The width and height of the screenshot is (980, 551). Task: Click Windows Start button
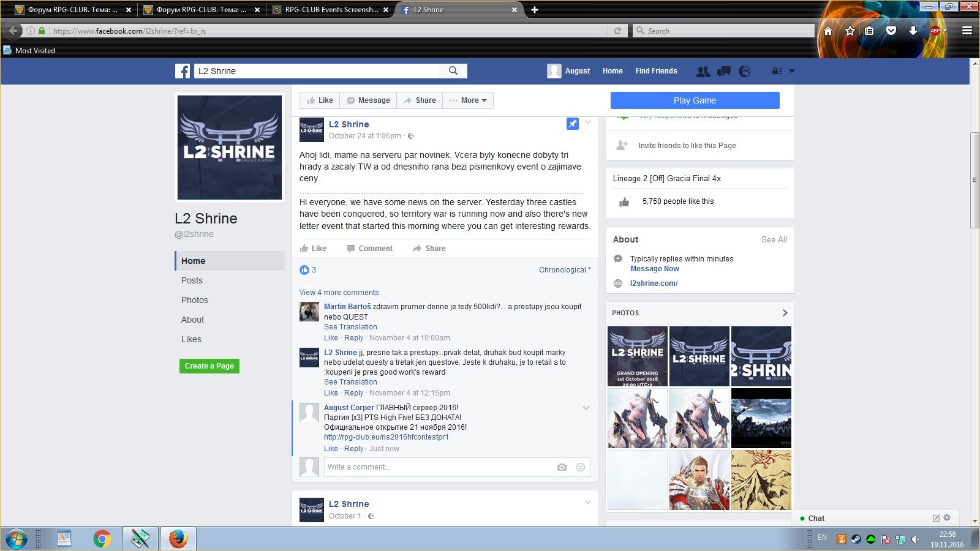[17, 539]
